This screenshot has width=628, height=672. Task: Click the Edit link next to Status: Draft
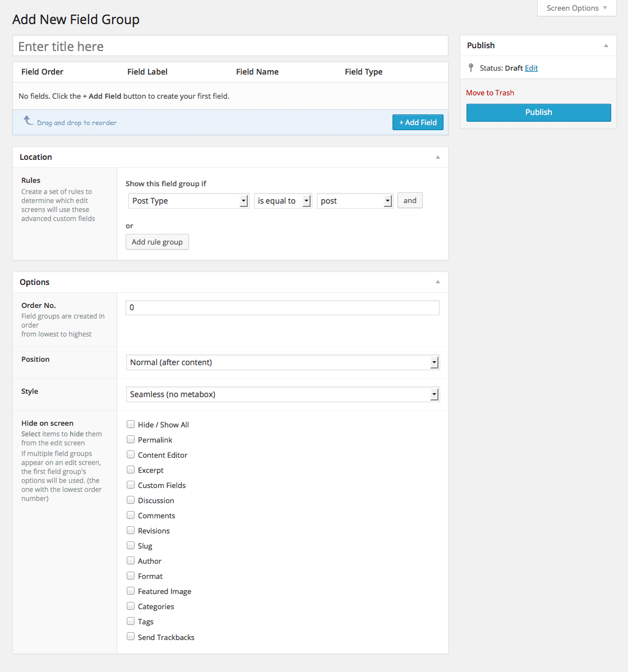(531, 67)
